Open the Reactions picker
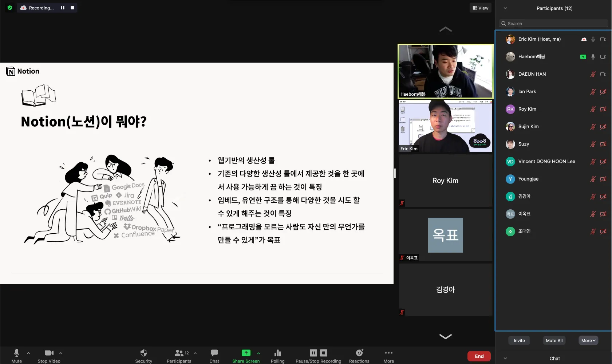 (x=359, y=356)
